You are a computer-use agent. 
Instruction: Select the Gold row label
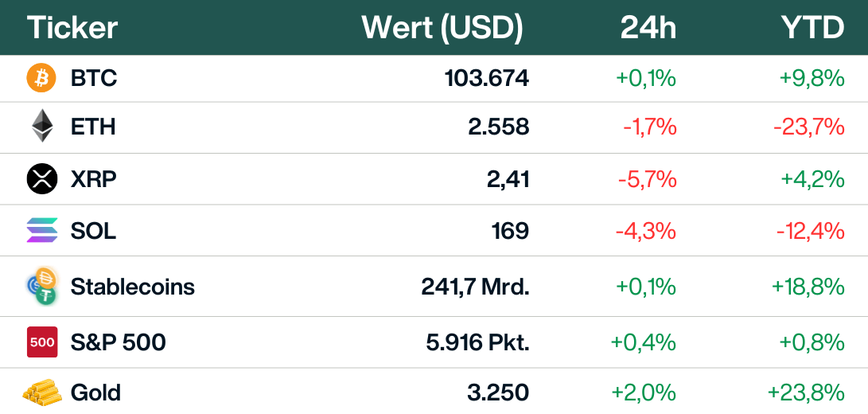point(95,392)
